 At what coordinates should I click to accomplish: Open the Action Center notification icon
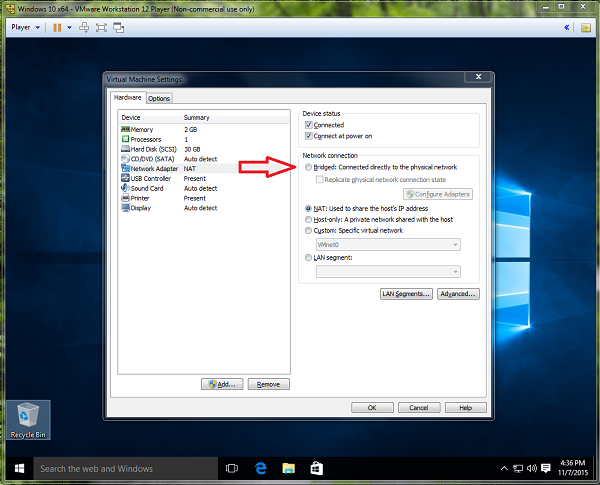(546, 468)
